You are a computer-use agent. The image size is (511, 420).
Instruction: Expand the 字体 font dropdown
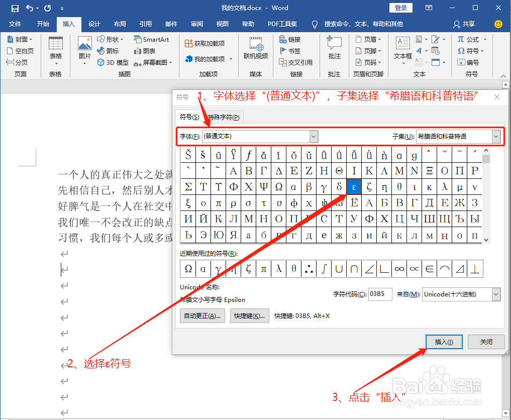click(x=314, y=137)
